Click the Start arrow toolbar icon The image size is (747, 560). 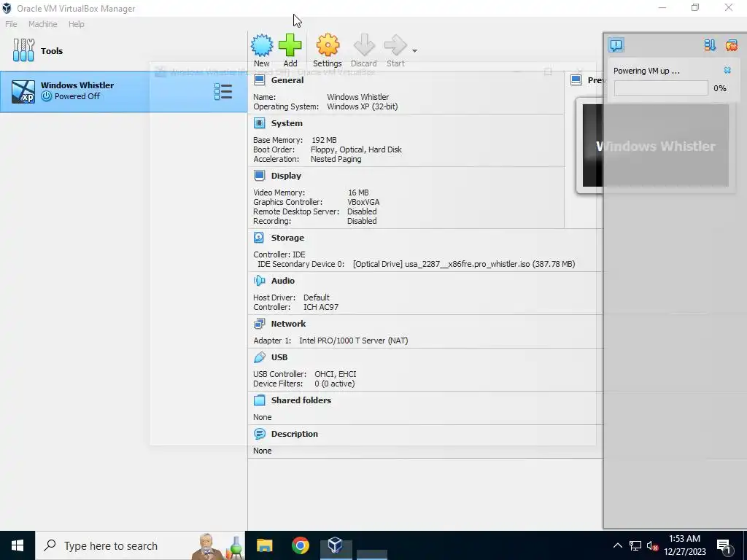395,45
